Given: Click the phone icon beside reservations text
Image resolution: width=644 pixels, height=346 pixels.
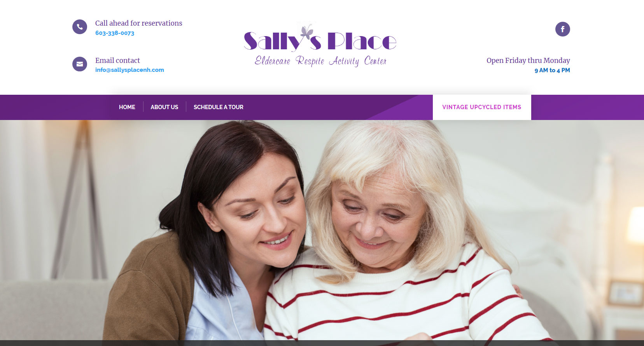Looking at the screenshot, I should point(80,27).
